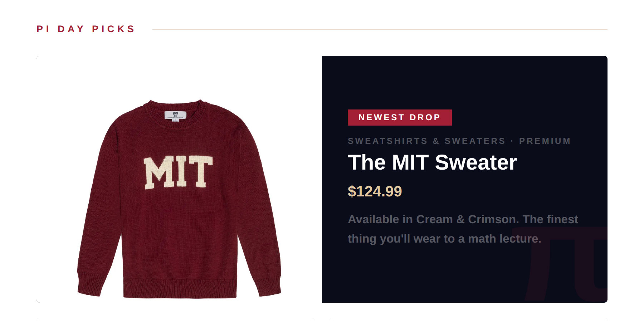Open the Sweatshirts & Sweaters category label
644x322 pixels.
[x=426, y=141]
